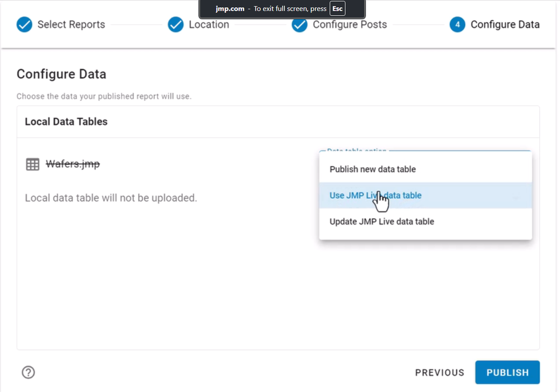This screenshot has height=392, width=560.
Task: Go back with the PREVIOUS button
Action: [439, 372]
